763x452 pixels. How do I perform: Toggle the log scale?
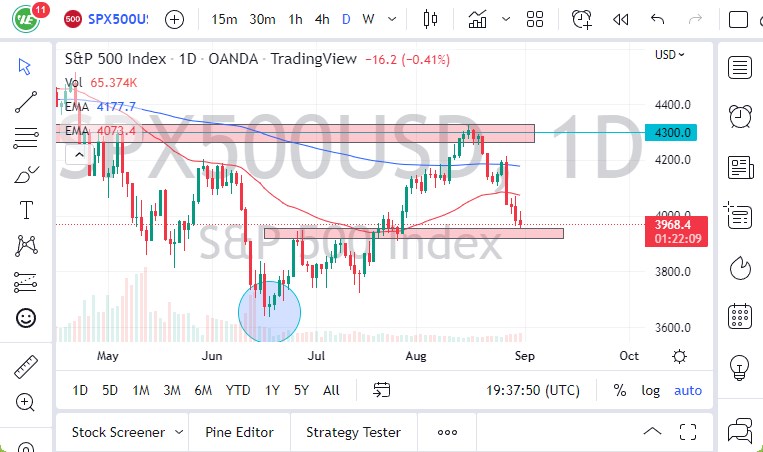pyautogui.click(x=650, y=390)
